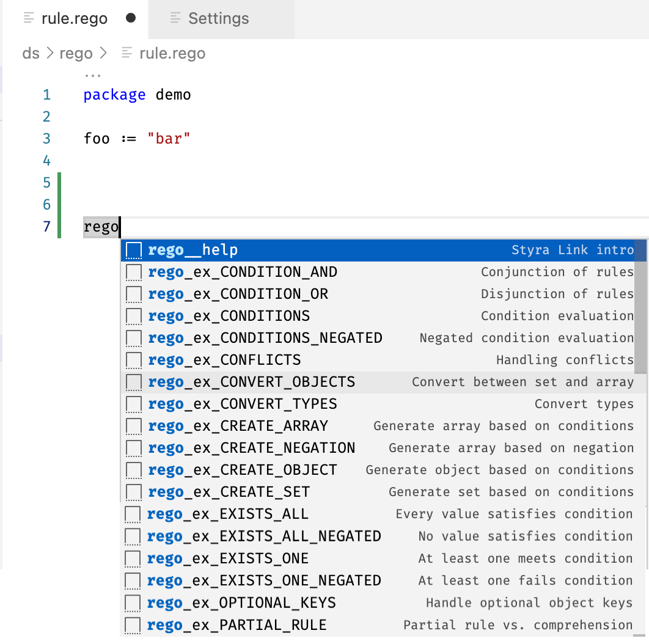
Task: Click snippet icon beside rego_ex_EXISTS_ONE_NEGATED
Action: [x=133, y=580]
